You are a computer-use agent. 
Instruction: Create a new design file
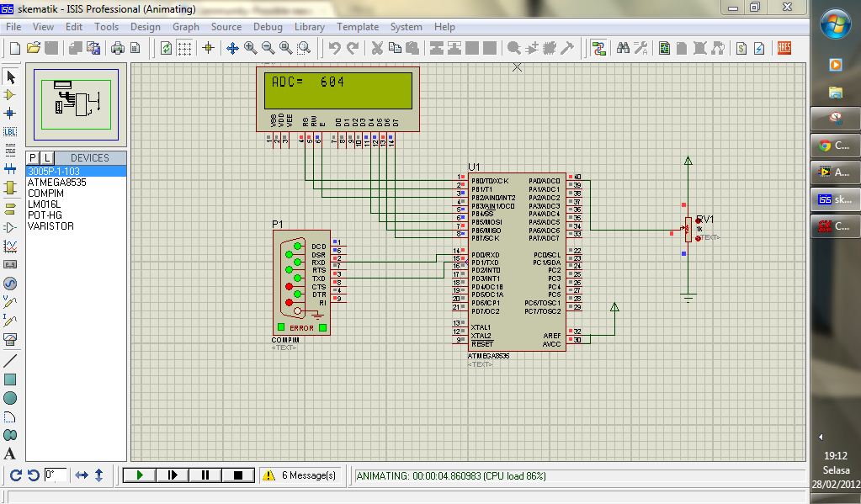[15, 48]
